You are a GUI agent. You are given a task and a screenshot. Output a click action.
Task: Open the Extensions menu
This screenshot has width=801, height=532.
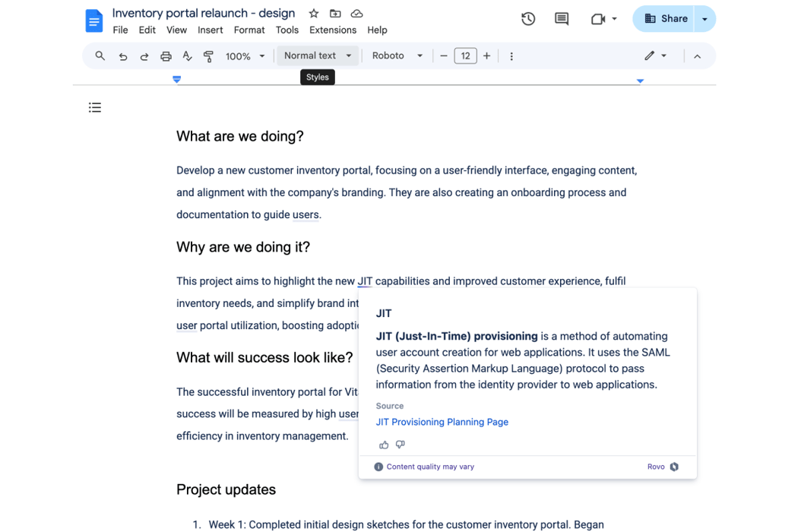[332, 30]
